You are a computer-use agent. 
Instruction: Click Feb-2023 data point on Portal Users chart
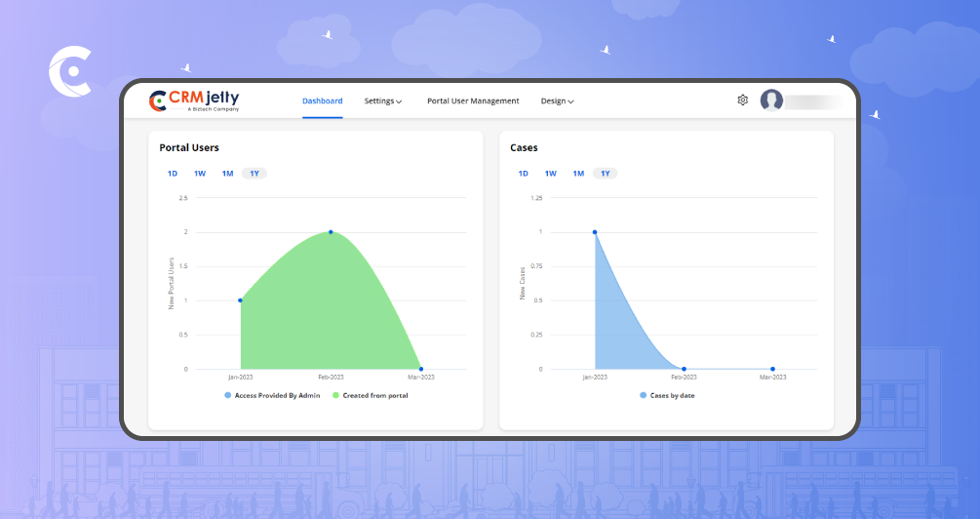point(331,232)
